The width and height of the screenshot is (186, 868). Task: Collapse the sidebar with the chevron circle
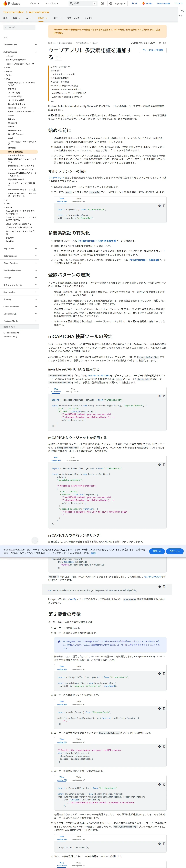[x=35, y=540]
